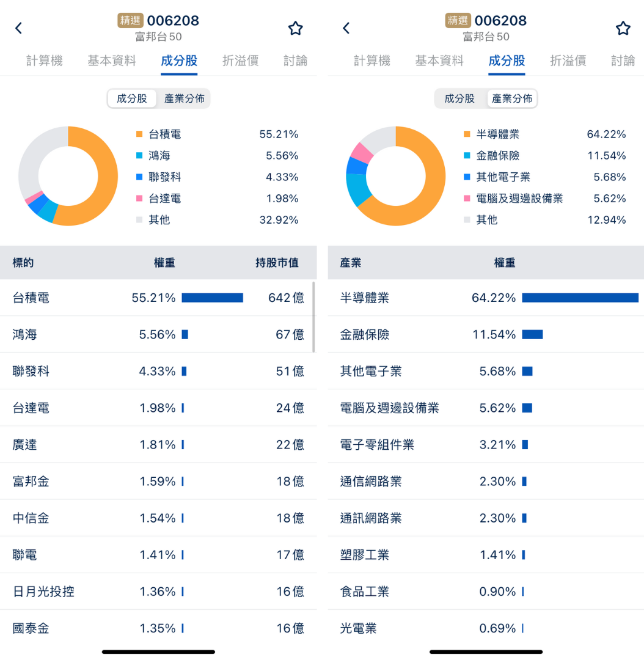Switch to 成分股 view on right screen
This screenshot has width=644, height=660.
tap(459, 98)
